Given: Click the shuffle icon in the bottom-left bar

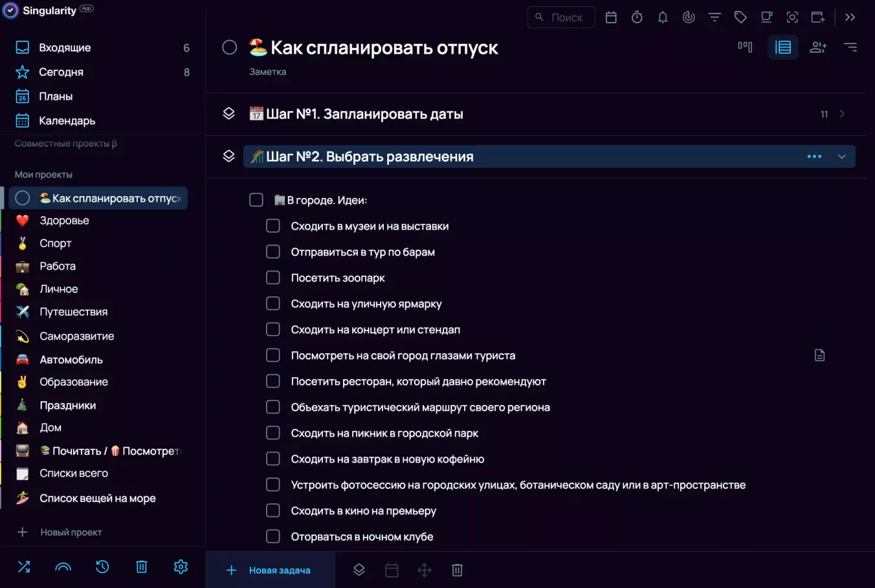Looking at the screenshot, I should 24,567.
